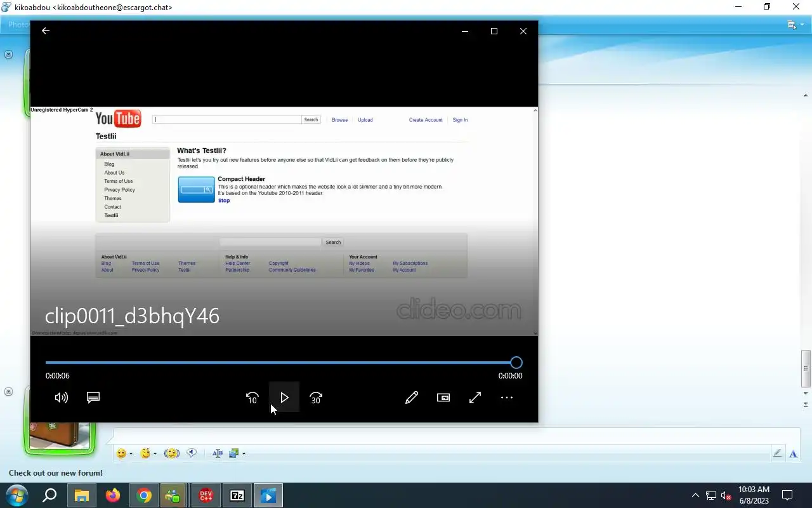Image resolution: width=812 pixels, height=508 pixels.
Task: Launch Google Chrome from the taskbar
Action: (144, 495)
